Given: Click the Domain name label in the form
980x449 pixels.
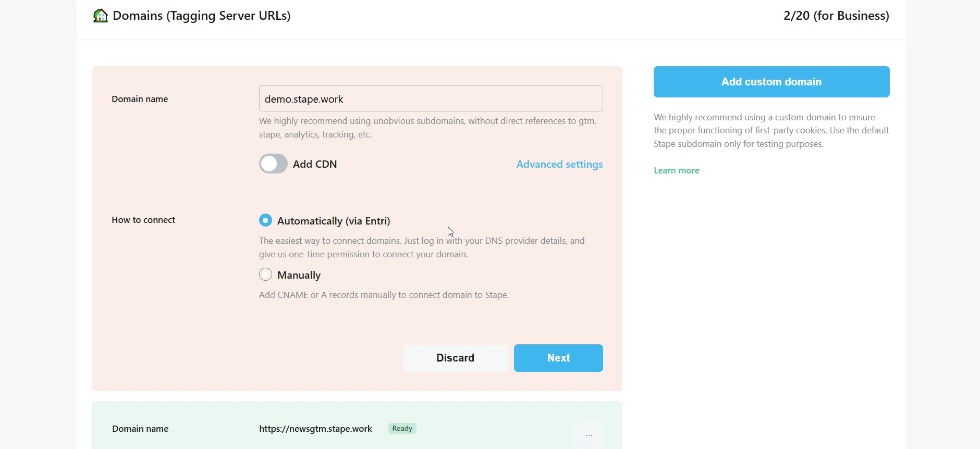Looking at the screenshot, I should (x=140, y=99).
